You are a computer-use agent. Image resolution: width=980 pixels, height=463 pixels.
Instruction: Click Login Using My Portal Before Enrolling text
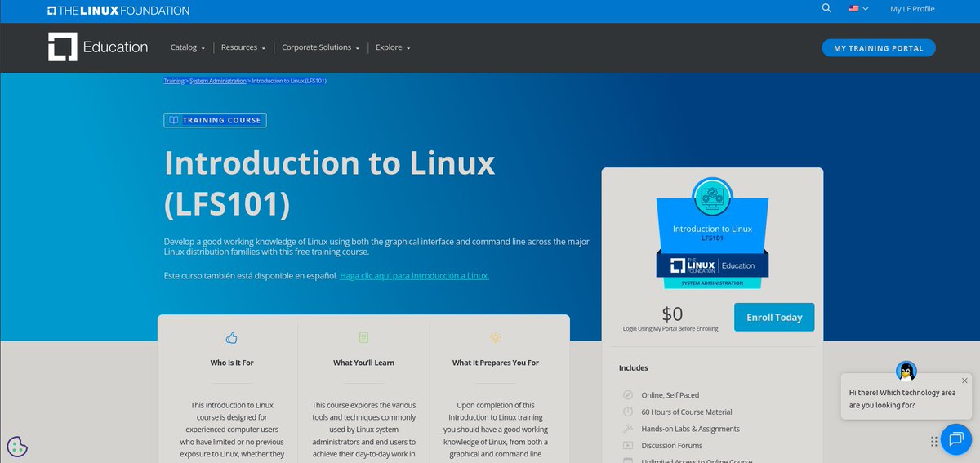(x=670, y=328)
